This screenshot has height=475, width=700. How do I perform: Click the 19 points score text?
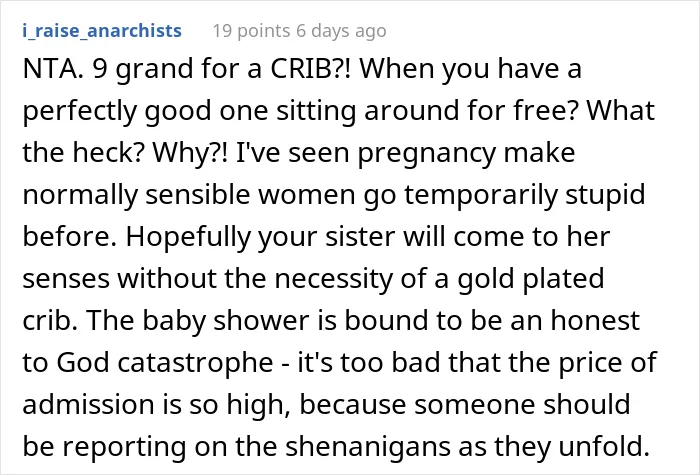[x=251, y=31]
